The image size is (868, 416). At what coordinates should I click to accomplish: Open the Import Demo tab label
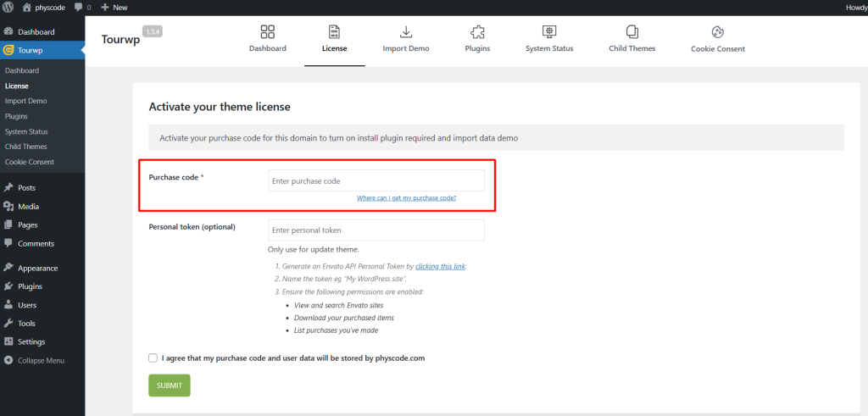pos(406,48)
